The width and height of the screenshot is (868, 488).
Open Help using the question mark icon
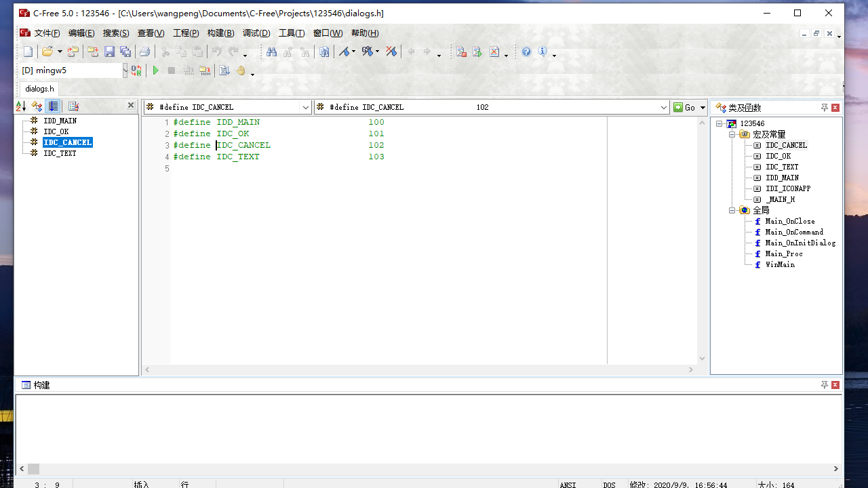[x=526, y=51]
